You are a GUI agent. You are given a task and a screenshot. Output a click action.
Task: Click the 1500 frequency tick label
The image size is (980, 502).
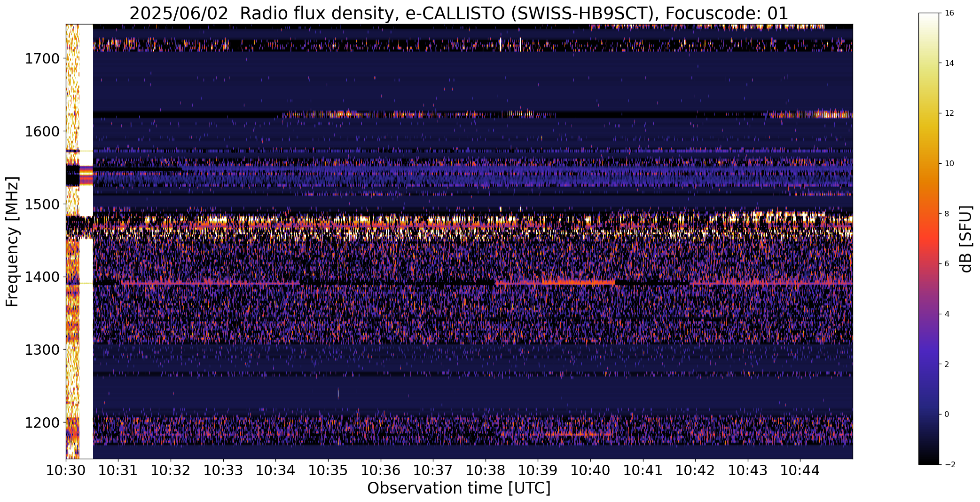click(42, 204)
